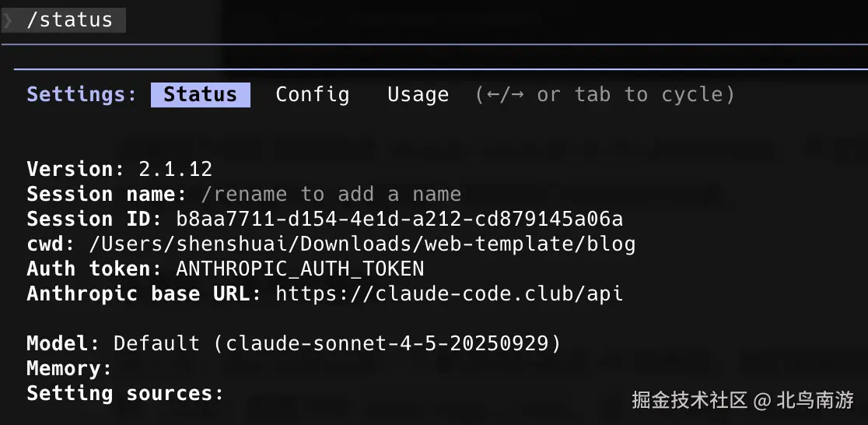868x425 pixels.
Task: Click the Version 2.1.12 value
Action: tap(175, 169)
